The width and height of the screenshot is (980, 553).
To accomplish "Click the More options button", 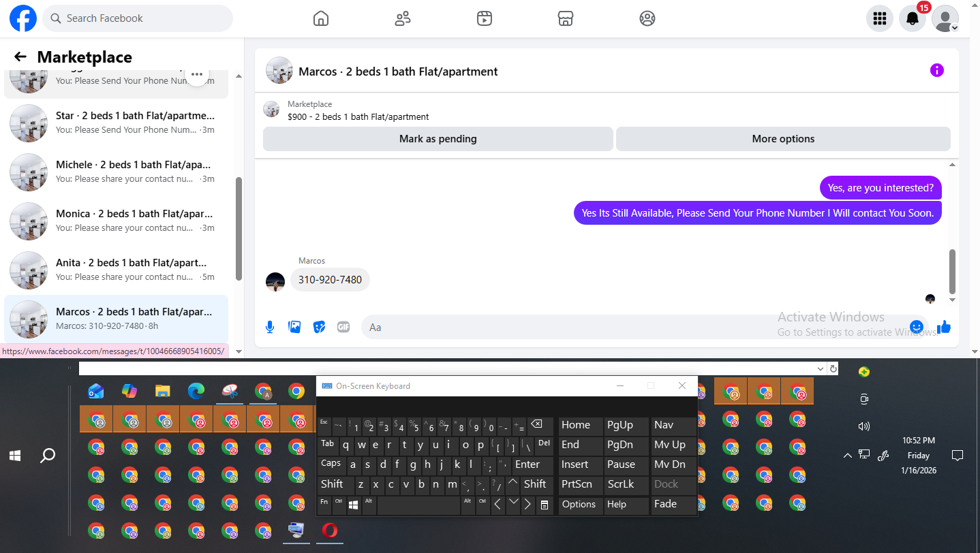I will pyautogui.click(x=783, y=139).
